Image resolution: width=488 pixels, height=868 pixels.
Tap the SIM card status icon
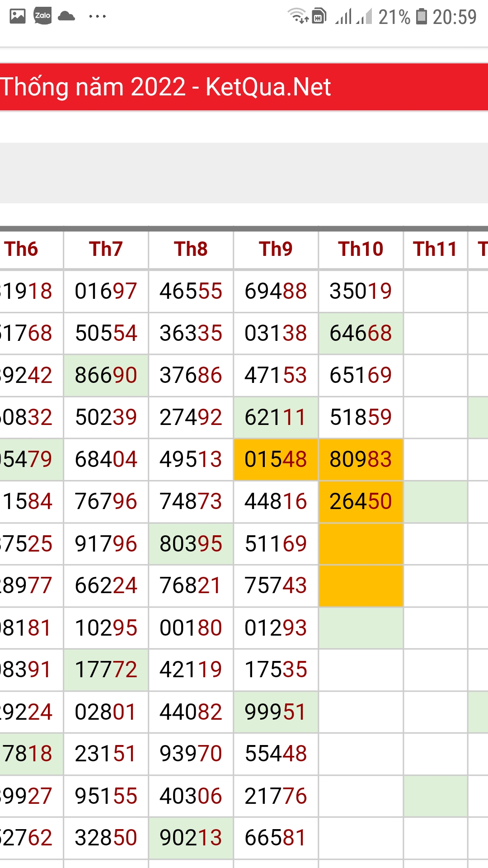pyautogui.click(x=319, y=16)
